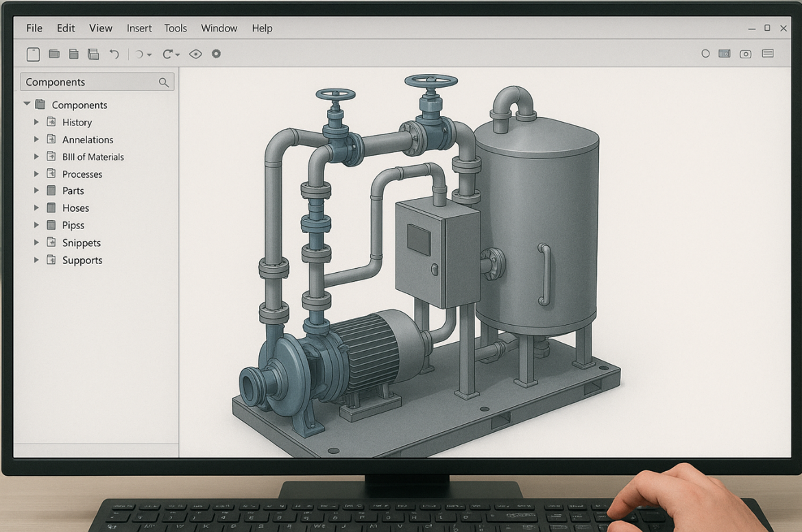Open the Tools menu

[x=175, y=28]
